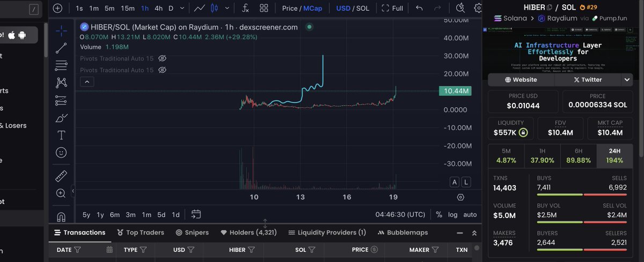Select the trend line drawing tool
644x262 pixels.
pyautogui.click(x=61, y=48)
